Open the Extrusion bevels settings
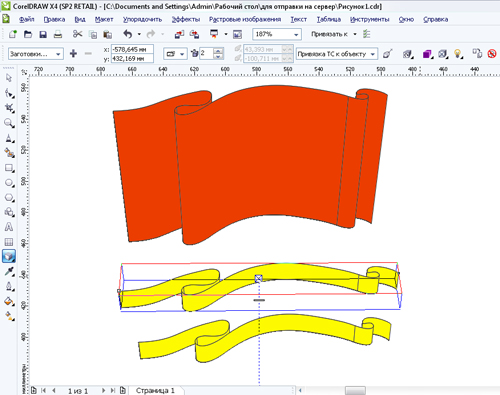The height and width of the screenshot is (395, 500). [443, 54]
